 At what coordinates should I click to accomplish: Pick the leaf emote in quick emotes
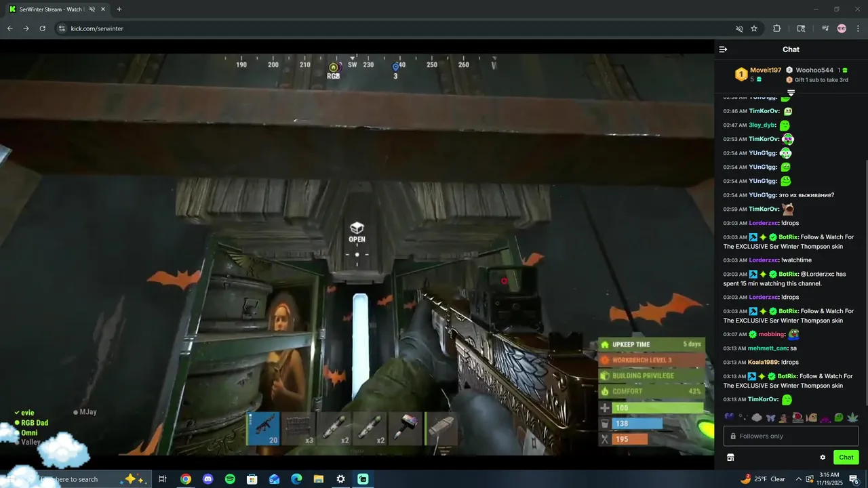(852, 418)
